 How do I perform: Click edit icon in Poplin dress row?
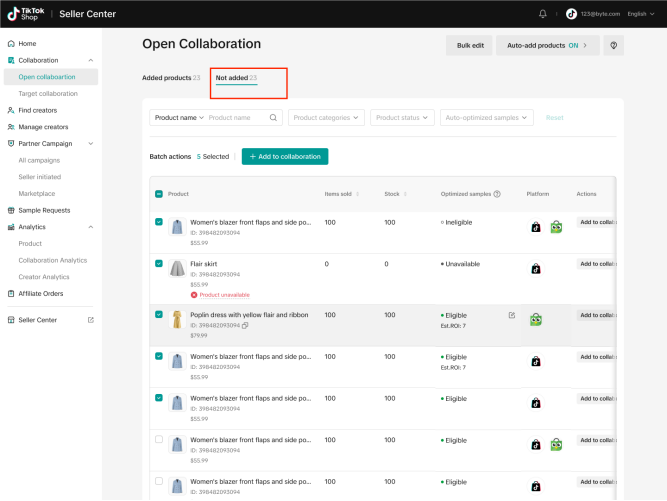coord(512,315)
